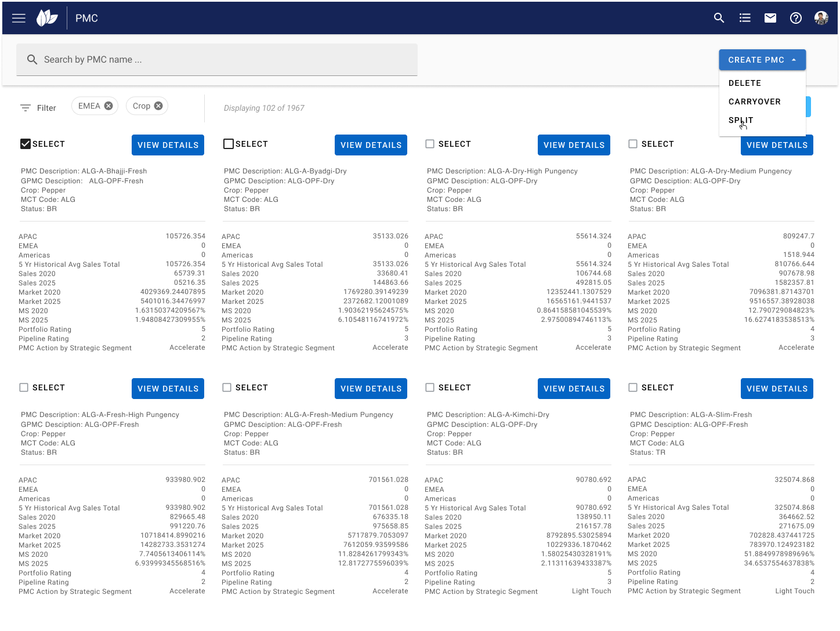
Task: Choose Carryover from the dropdown menu
Action: point(754,101)
